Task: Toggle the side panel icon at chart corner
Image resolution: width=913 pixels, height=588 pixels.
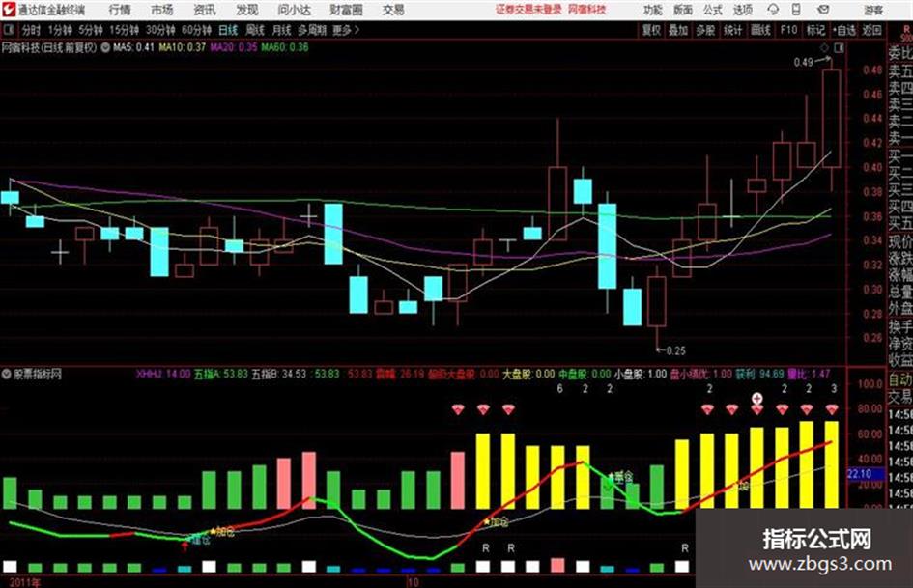Action: pos(839,48)
